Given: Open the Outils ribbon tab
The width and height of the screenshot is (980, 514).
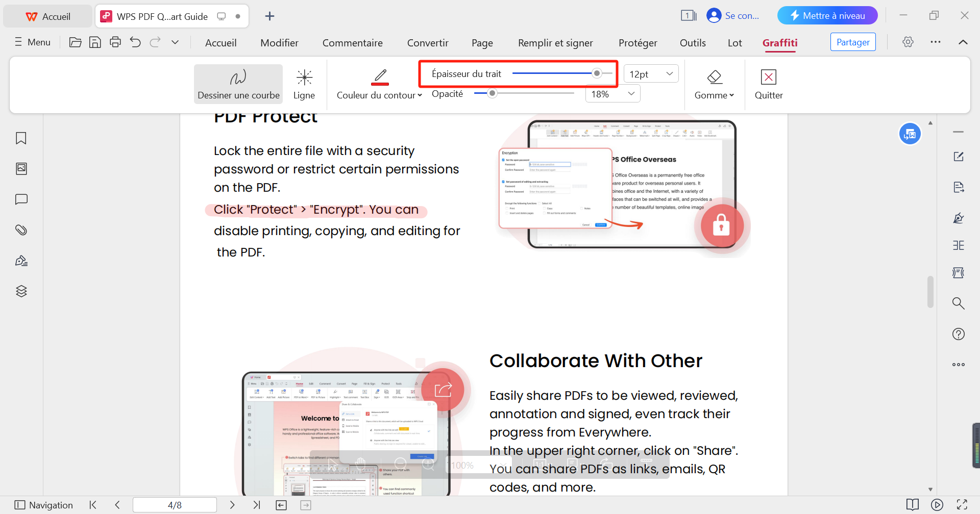Looking at the screenshot, I should (x=693, y=43).
